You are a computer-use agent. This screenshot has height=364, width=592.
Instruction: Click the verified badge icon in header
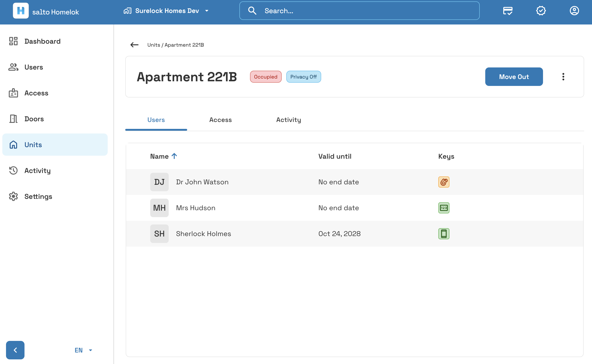[541, 11]
